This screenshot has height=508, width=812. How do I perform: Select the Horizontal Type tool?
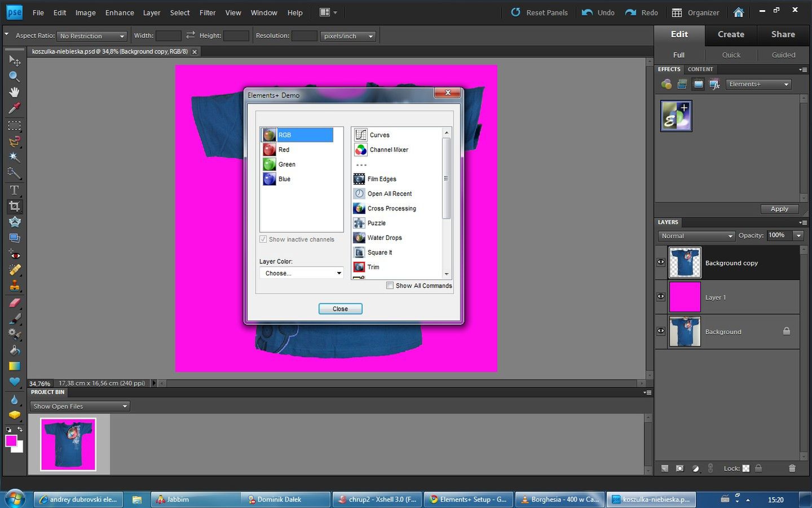14,190
